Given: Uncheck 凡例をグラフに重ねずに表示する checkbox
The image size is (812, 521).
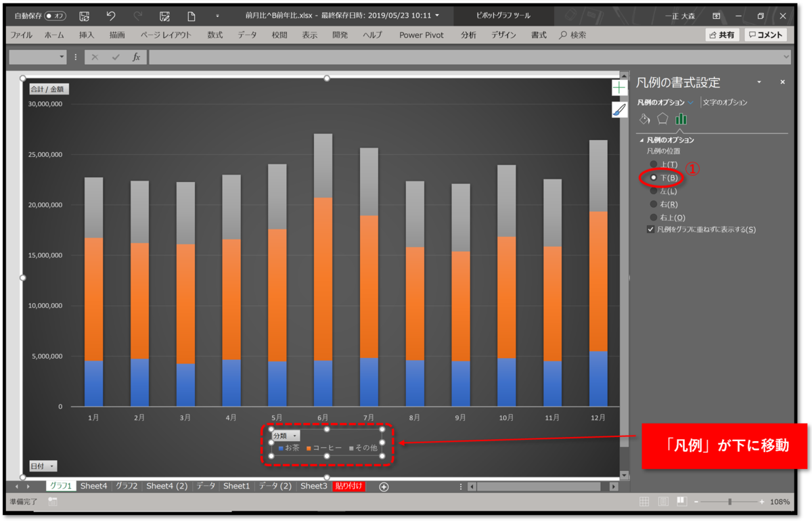Looking at the screenshot, I should [651, 229].
